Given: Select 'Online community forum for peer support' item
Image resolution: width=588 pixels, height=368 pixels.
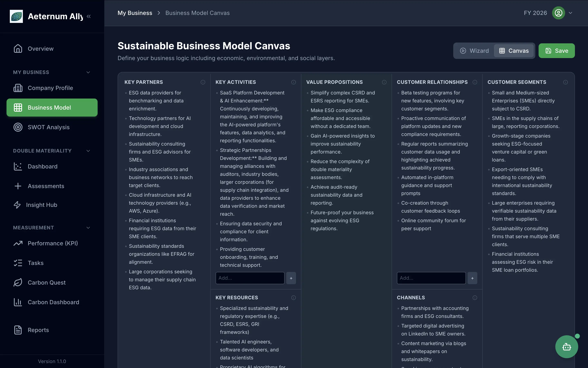Looking at the screenshot, I should point(433,224).
